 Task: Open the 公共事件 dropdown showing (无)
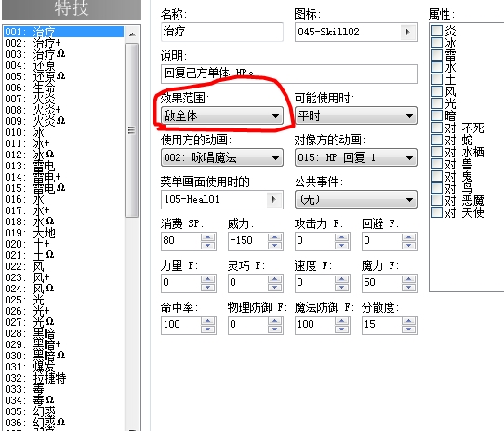356,199
